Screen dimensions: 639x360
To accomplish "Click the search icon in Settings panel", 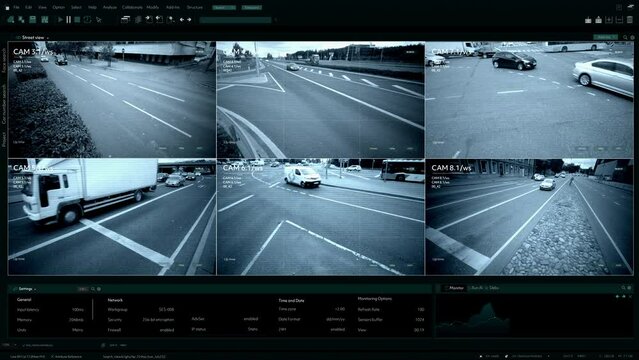I will [x=93, y=289].
